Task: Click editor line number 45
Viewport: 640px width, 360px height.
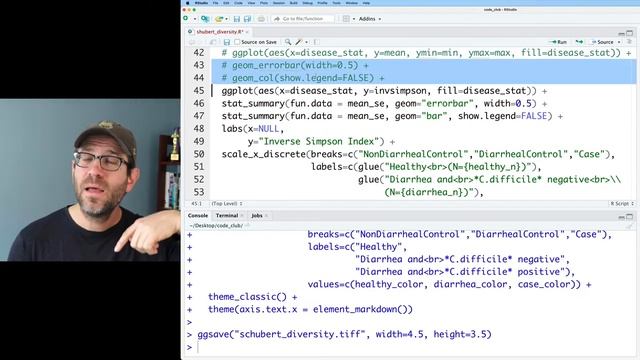Action: click(x=199, y=91)
